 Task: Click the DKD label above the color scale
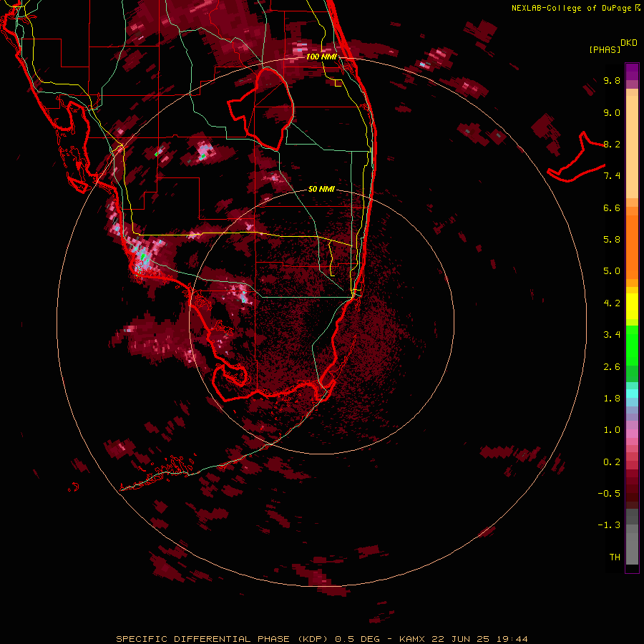(x=628, y=43)
